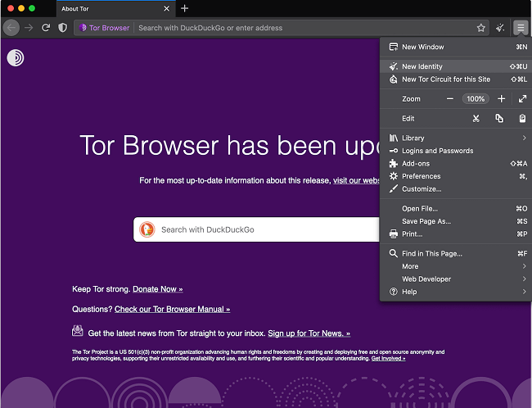532x408 pixels.
Task: Expand the More submenu
Action: [456, 266]
